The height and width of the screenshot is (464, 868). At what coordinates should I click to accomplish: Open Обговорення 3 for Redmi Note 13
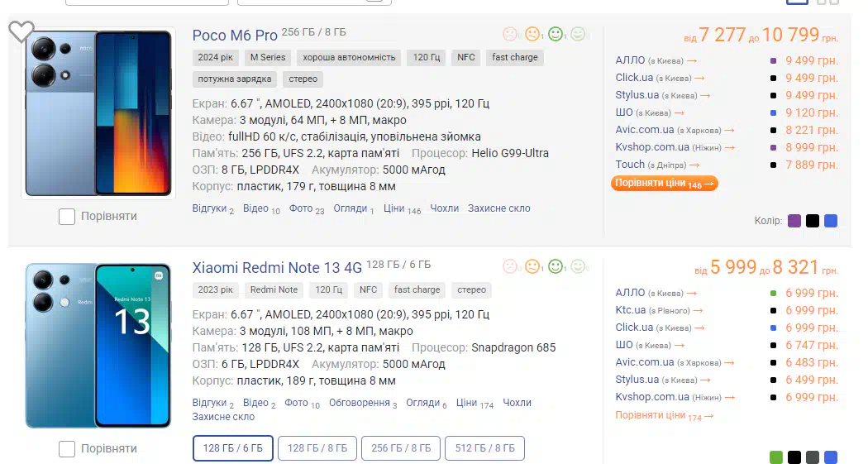[363, 403]
